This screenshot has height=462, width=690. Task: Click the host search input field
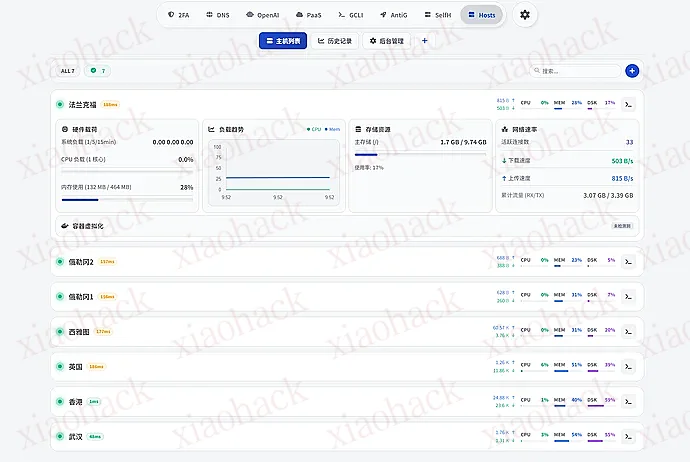tap(578, 71)
